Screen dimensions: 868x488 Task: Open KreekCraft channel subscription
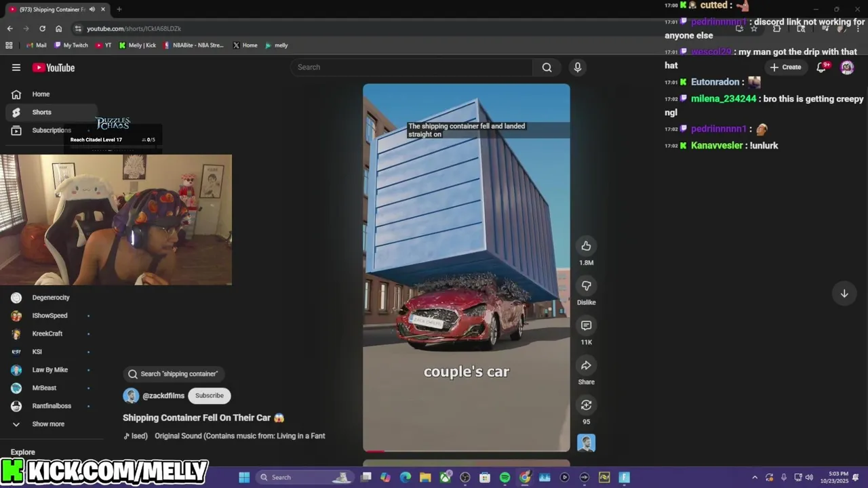(52, 333)
